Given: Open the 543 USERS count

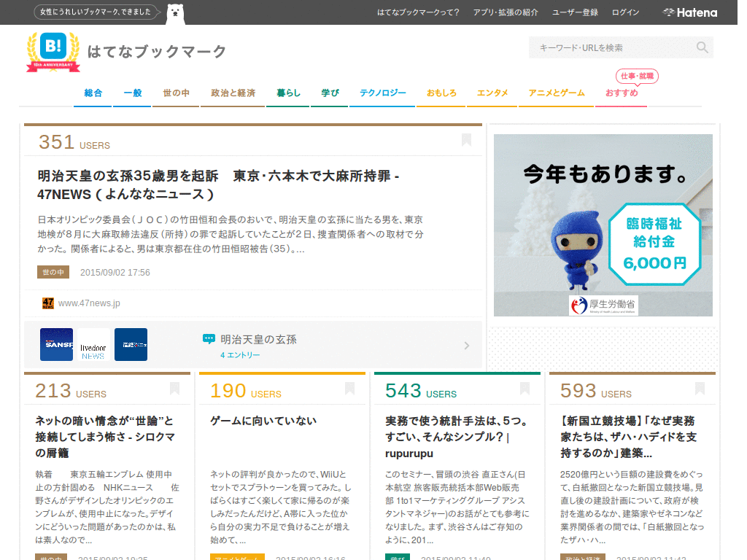Looking at the screenshot, I should [421, 391].
